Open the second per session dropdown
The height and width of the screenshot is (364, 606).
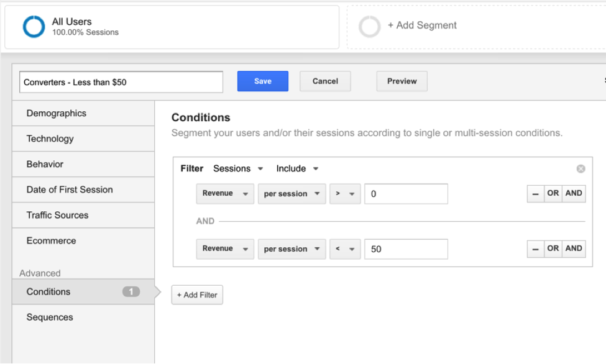tap(292, 249)
